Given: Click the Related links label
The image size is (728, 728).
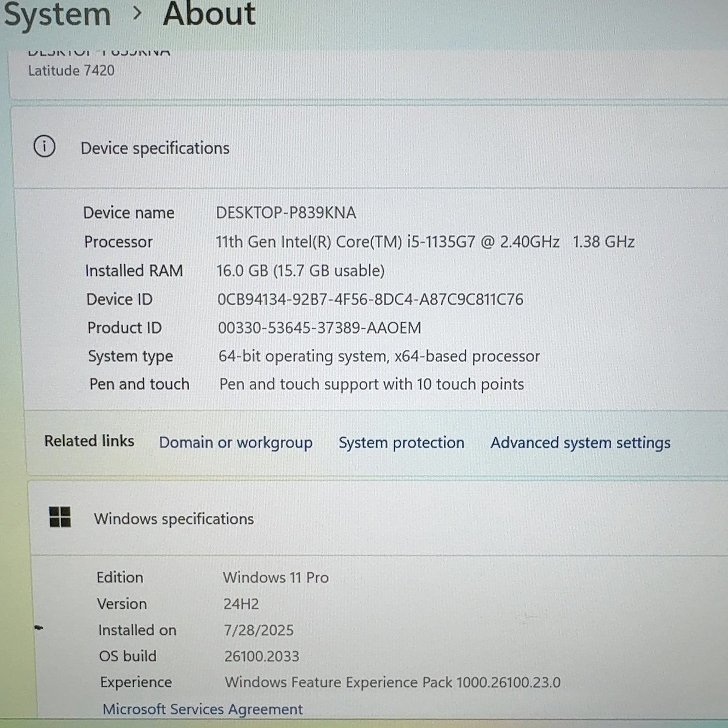Looking at the screenshot, I should [89, 441].
